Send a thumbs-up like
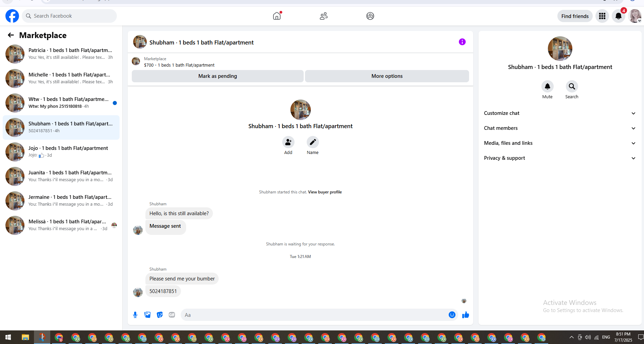 click(x=465, y=315)
